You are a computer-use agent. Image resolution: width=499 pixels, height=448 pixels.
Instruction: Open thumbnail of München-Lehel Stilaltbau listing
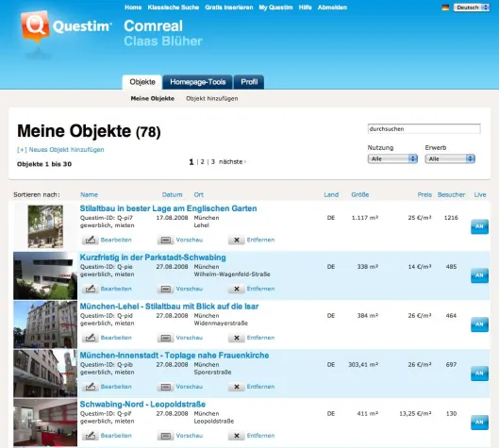click(x=45, y=324)
